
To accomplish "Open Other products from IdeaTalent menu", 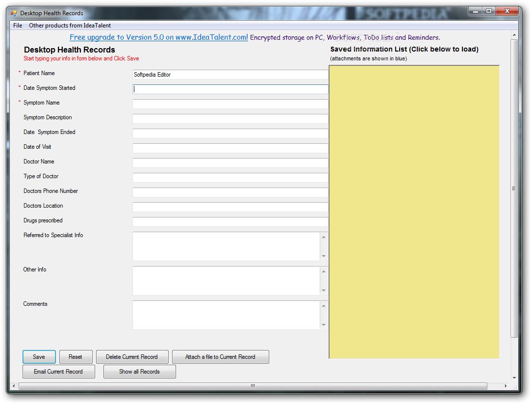I will [70, 26].
